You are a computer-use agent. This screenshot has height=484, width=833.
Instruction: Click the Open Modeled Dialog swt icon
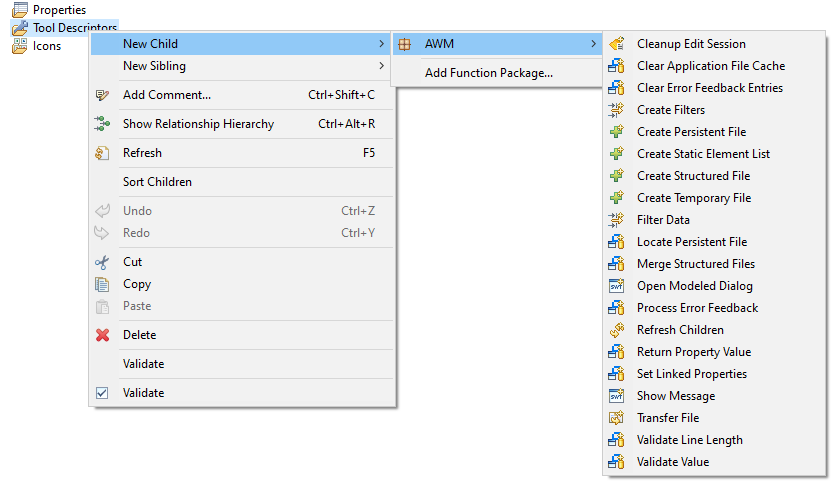click(x=616, y=286)
